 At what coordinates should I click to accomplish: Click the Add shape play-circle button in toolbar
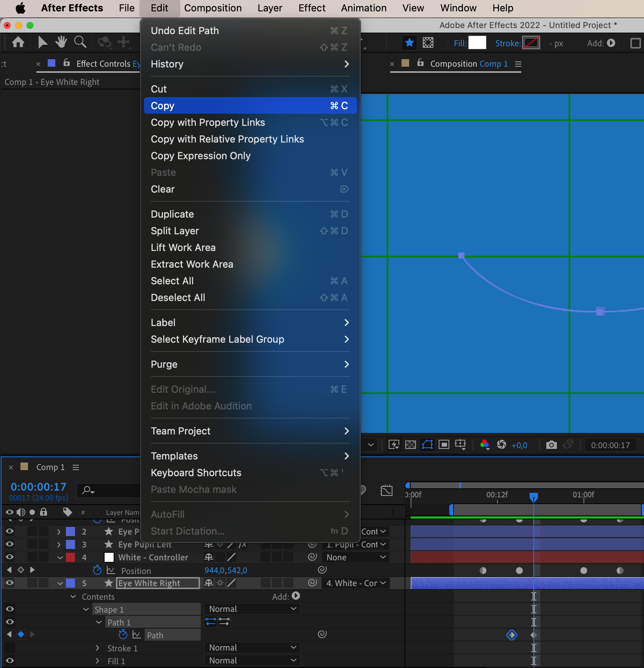click(611, 43)
